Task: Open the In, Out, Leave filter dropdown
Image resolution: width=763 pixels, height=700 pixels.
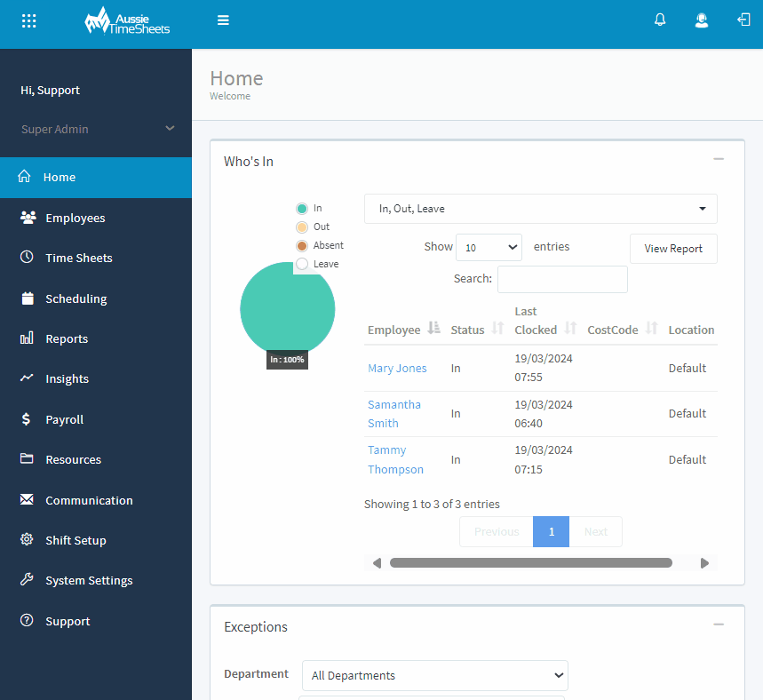Action: click(x=539, y=208)
